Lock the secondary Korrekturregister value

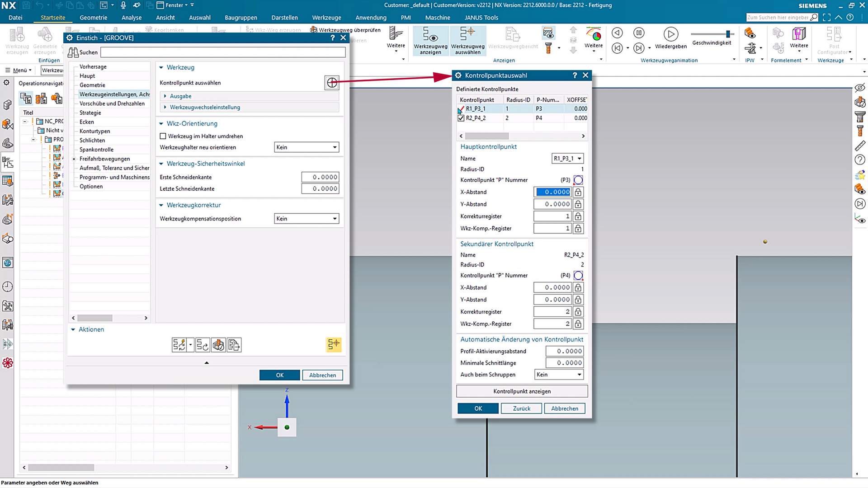click(578, 312)
